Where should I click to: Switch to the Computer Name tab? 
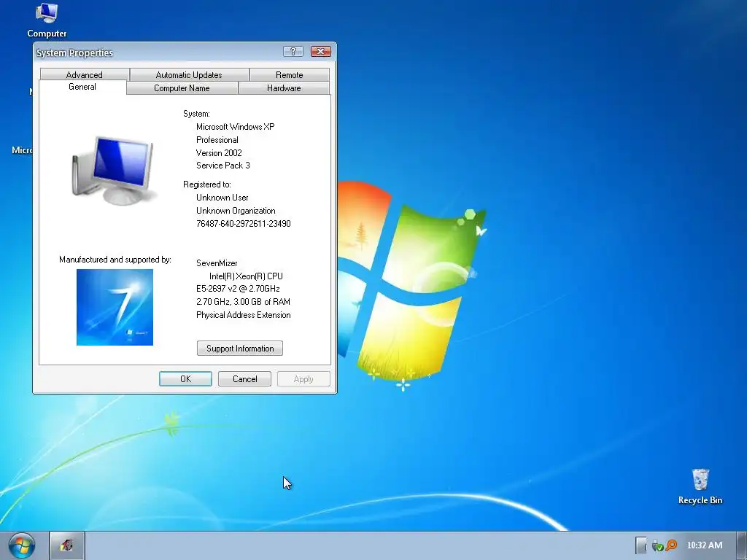click(x=182, y=88)
